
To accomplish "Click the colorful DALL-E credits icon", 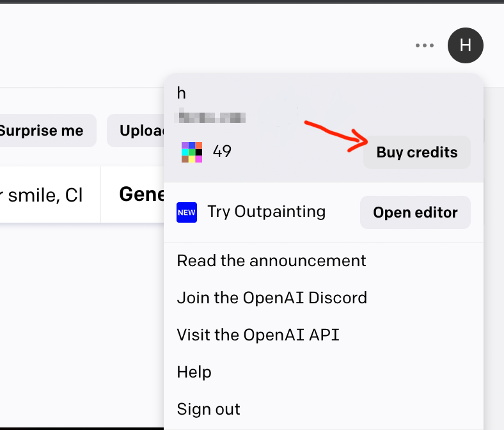I will pyautogui.click(x=191, y=152).
